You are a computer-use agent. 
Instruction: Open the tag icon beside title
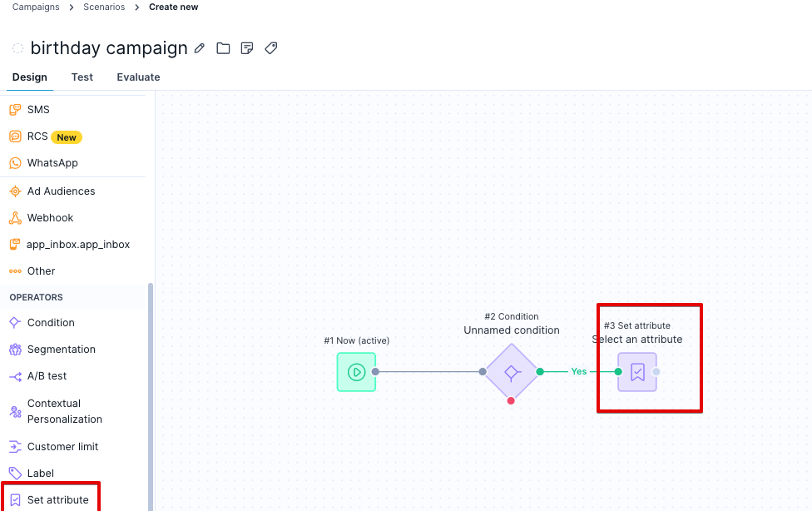(x=271, y=48)
